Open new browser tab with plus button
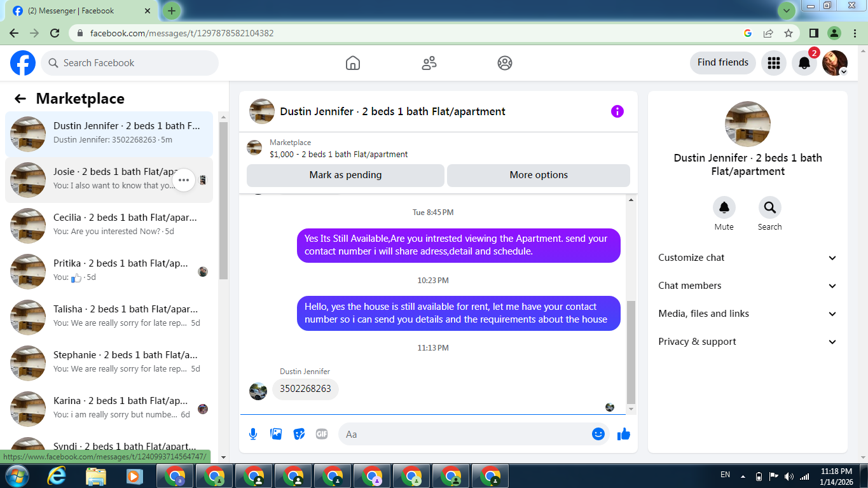This screenshot has height=488, width=868. pyautogui.click(x=172, y=11)
